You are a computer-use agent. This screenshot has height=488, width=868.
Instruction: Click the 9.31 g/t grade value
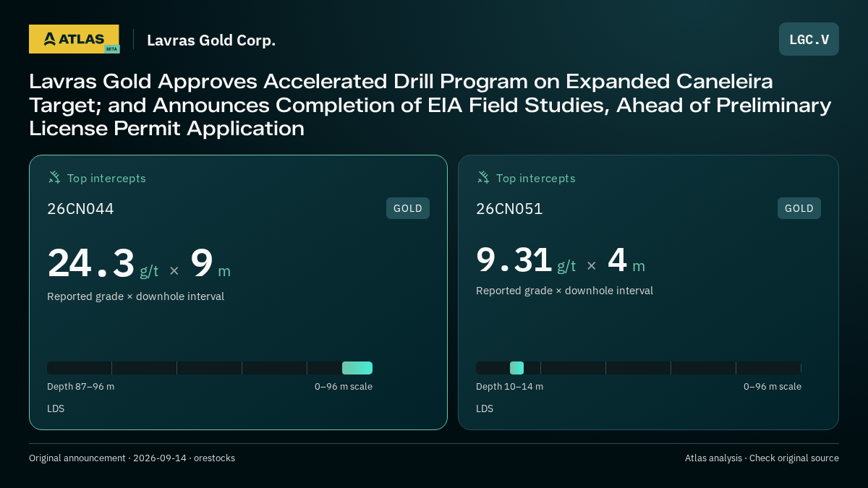(x=526, y=260)
